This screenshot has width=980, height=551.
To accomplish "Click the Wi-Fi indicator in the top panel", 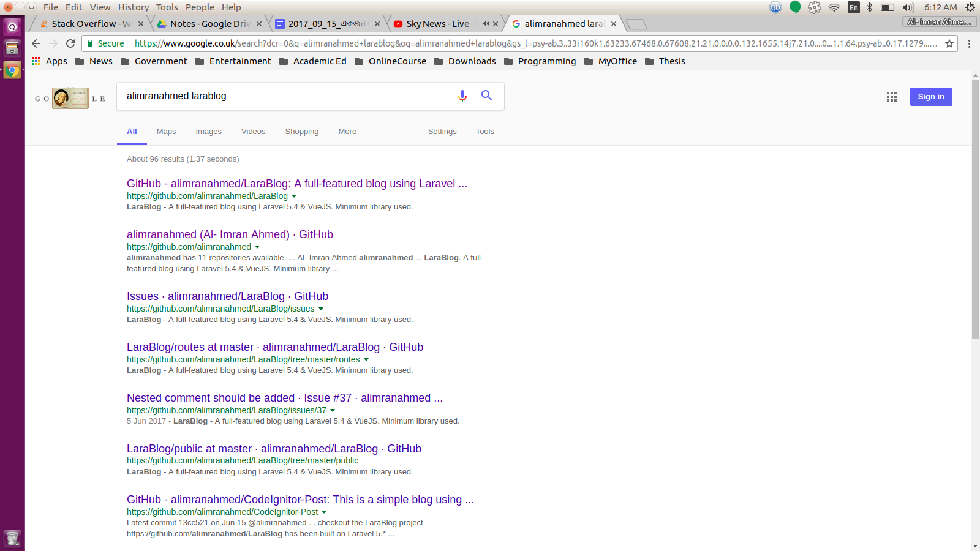I will tap(834, 7).
